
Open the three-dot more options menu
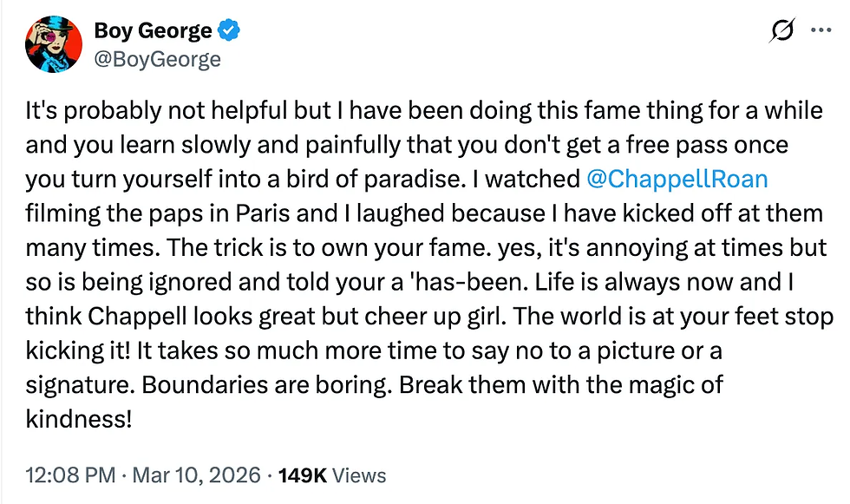point(821,30)
